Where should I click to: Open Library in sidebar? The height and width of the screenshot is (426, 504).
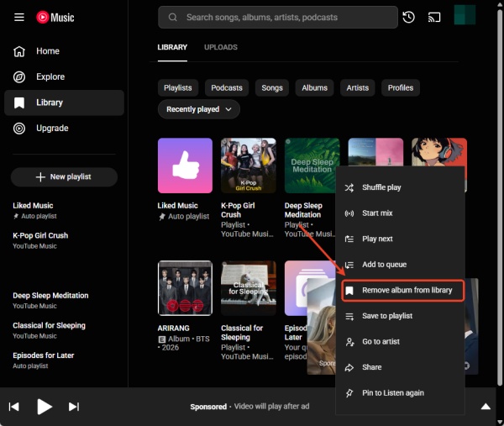coord(65,103)
